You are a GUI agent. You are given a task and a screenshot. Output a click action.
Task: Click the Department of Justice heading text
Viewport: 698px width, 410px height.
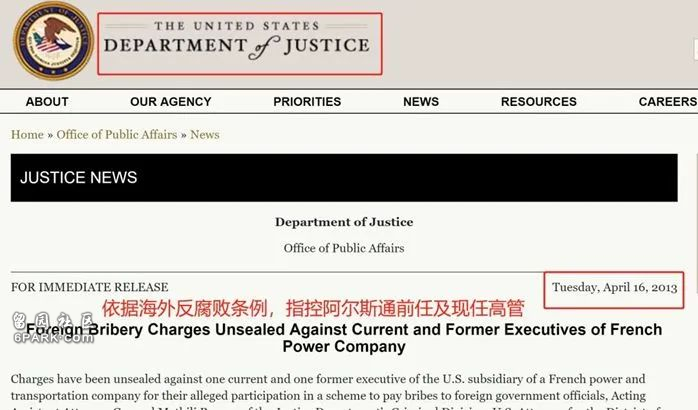344,222
